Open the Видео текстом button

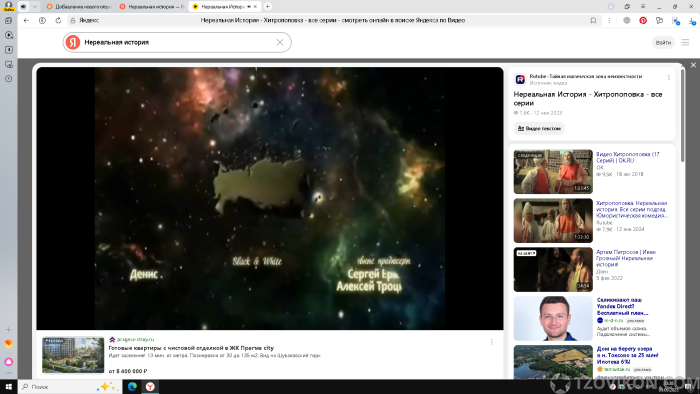(x=539, y=129)
